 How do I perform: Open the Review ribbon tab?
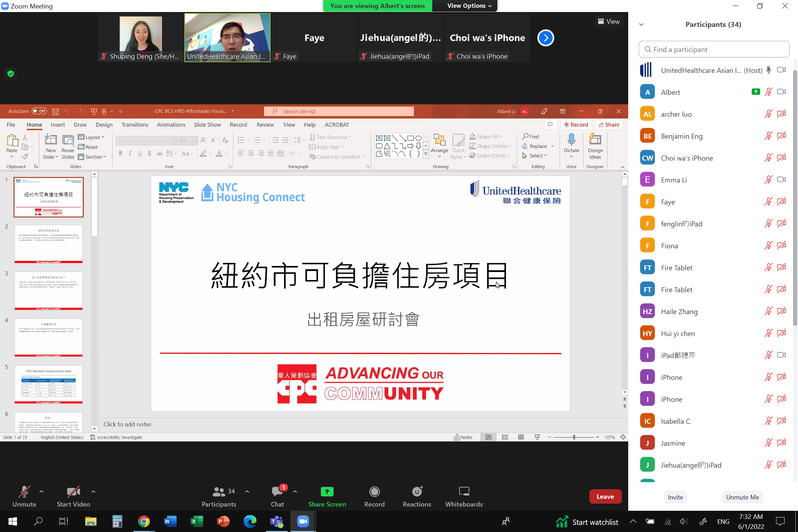click(x=265, y=125)
